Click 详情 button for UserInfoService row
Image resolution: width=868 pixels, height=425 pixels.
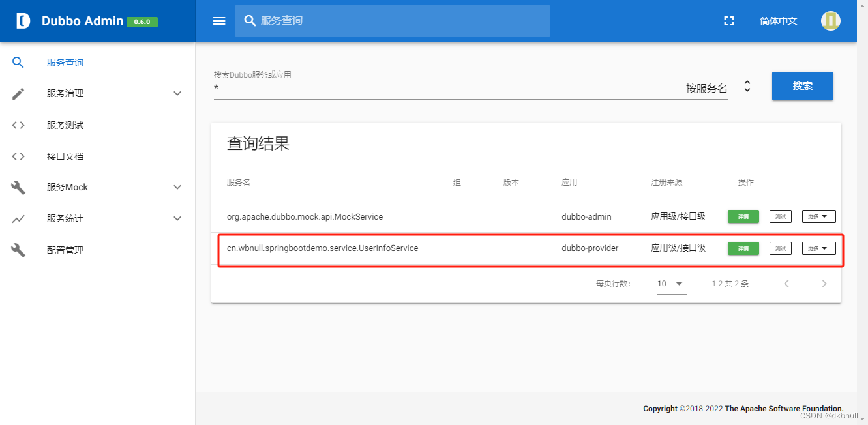[743, 248]
